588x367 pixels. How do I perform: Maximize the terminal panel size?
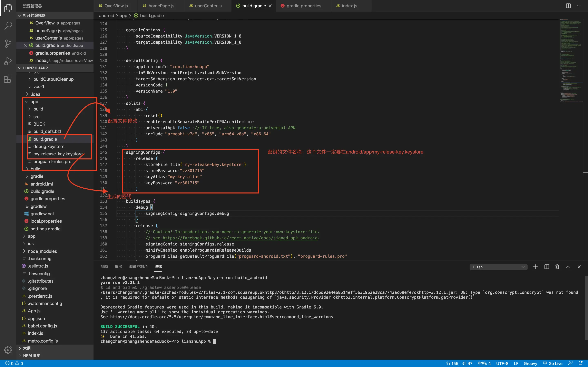click(x=568, y=267)
